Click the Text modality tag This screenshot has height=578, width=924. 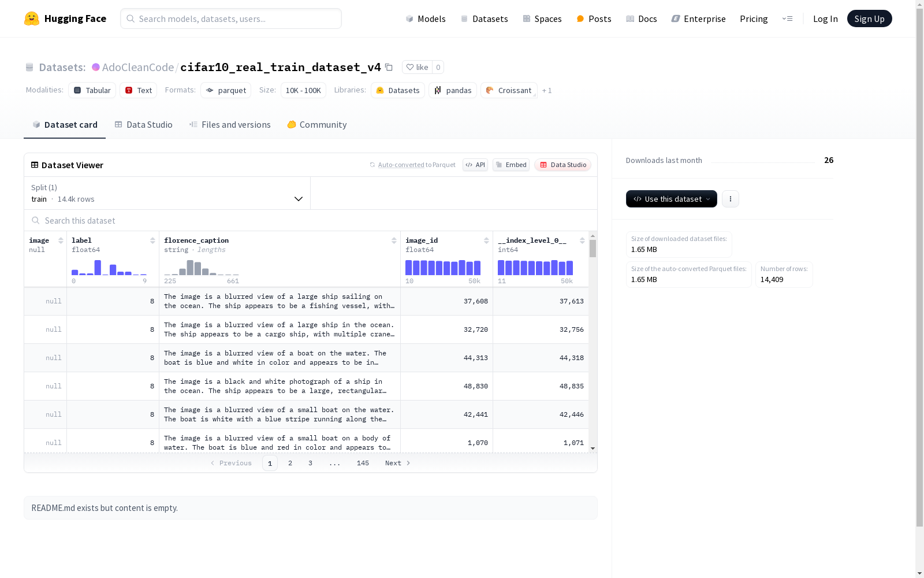coord(139,90)
